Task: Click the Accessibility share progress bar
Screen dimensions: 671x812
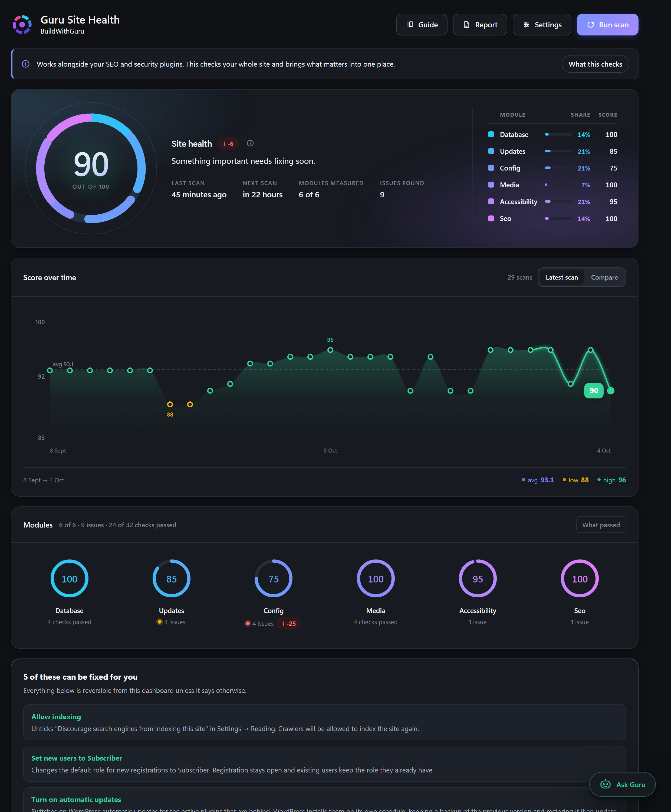Action: click(558, 201)
